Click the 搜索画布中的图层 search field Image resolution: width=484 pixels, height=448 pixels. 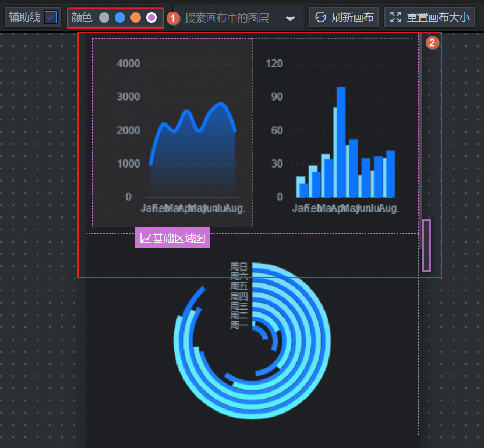(238, 17)
